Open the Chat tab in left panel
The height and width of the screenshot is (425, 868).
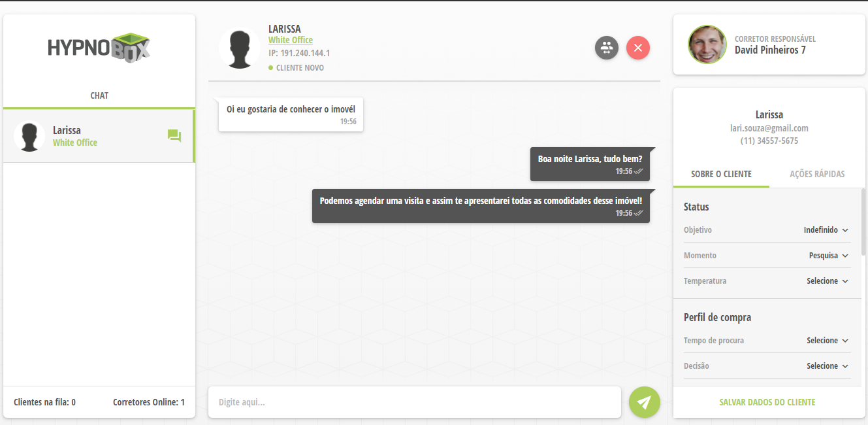[x=99, y=95]
